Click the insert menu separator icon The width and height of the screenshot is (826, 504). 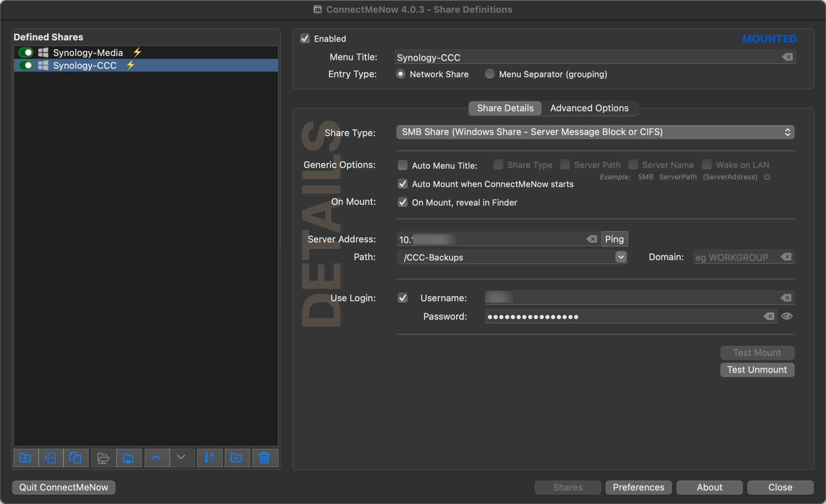[x=51, y=458]
